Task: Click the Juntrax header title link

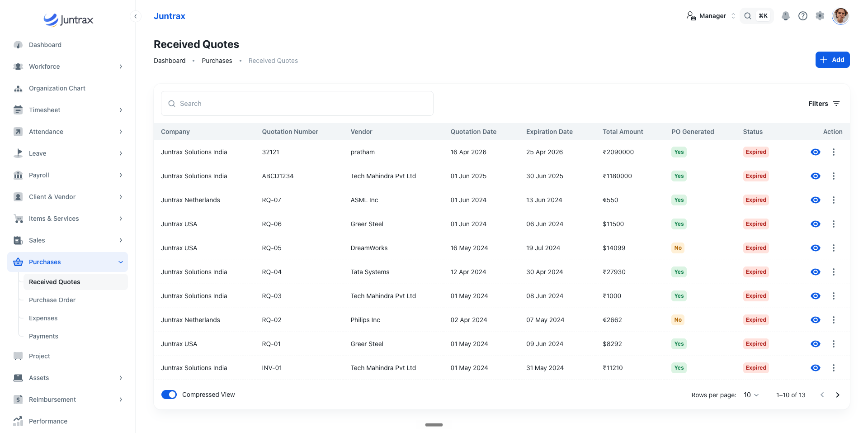Action: pos(170,16)
